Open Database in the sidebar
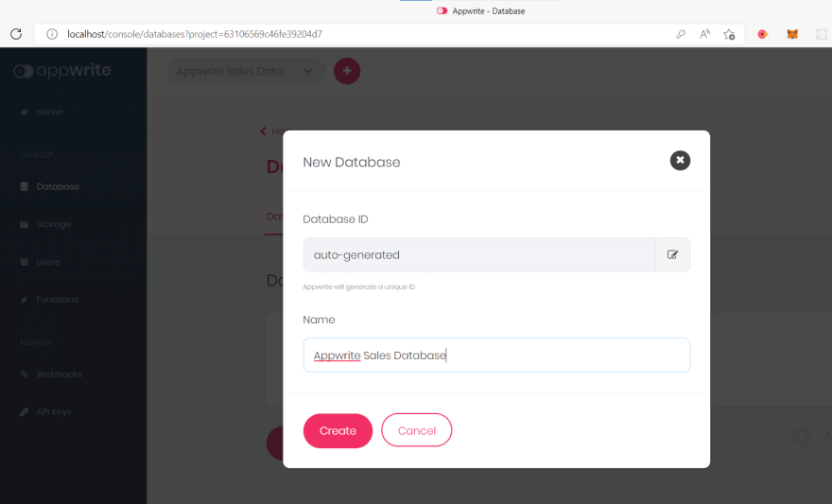This screenshot has width=832, height=504. (x=58, y=186)
